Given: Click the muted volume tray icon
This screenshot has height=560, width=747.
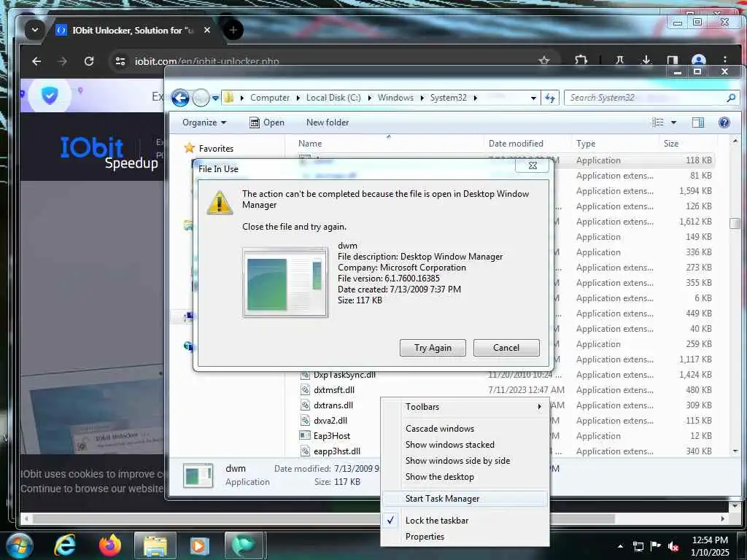Looking at the screenshot, I should 673,547.
